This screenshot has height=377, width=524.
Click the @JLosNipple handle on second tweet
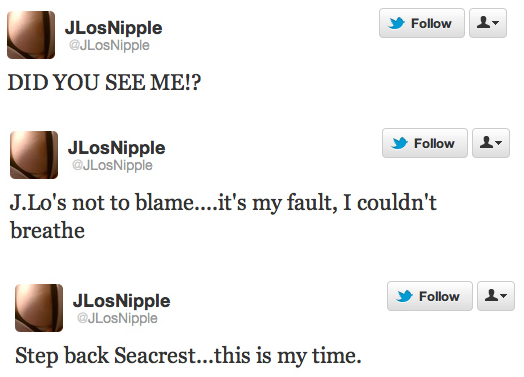point(112,165)
